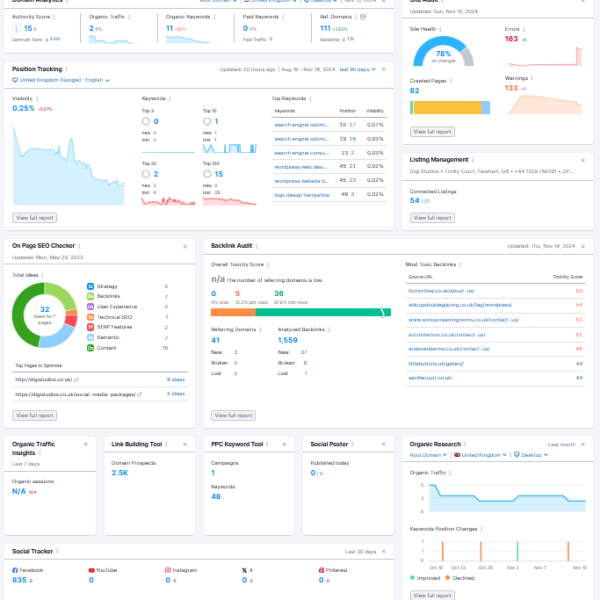The image size is (600, 600).
Task: Click the X (Twitter) icon in Social Tracker
Action: tap(244, 570)
